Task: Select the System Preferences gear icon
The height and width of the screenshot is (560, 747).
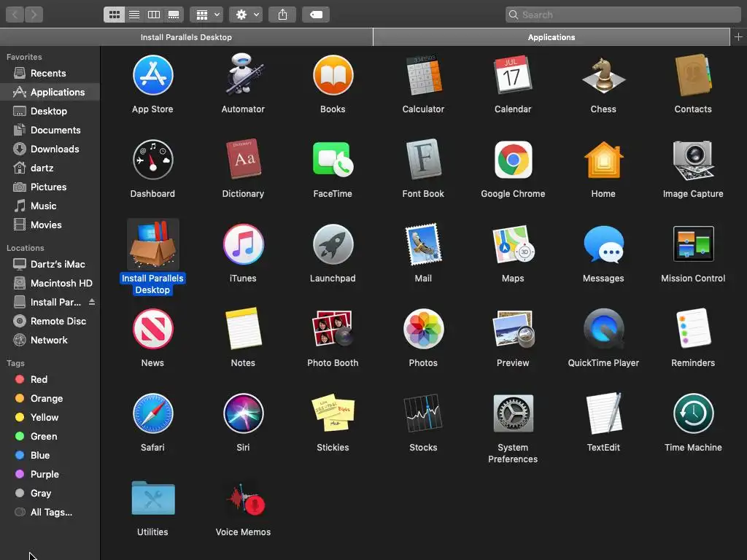Action: [x=513, y=413]
